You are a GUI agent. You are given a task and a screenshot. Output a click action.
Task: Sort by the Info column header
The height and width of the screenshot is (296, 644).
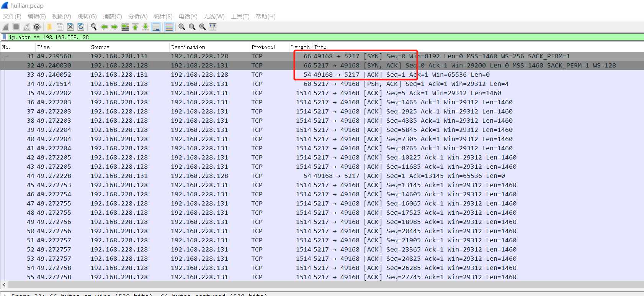pyautogui.click(x=478, y=47)
